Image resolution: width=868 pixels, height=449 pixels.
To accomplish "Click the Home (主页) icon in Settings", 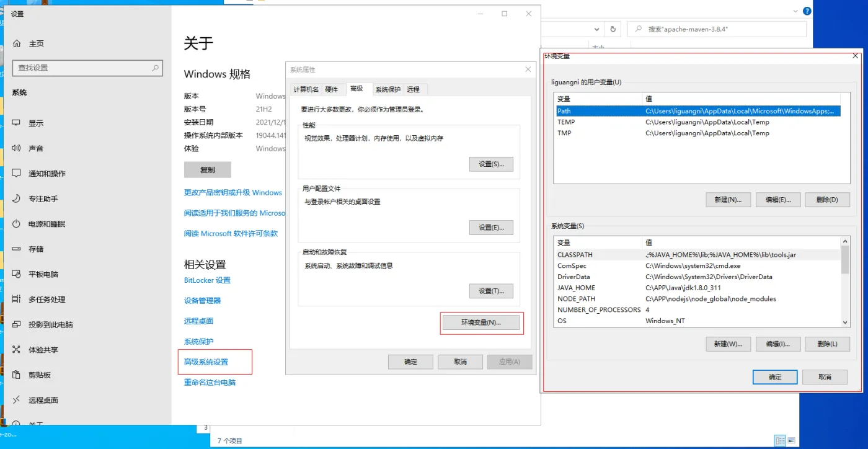I will 16,43.
